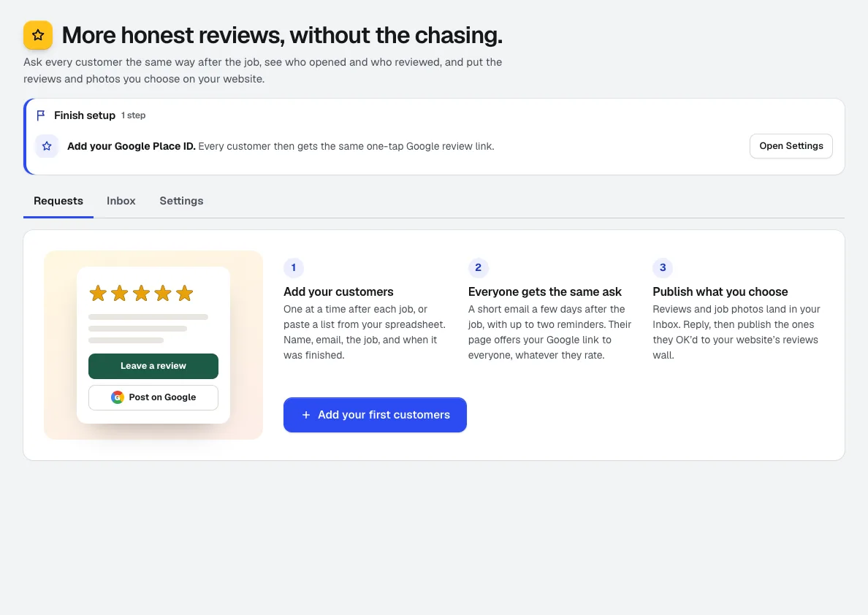Click the step 1 number badge
868x615 pixels.
294,267
